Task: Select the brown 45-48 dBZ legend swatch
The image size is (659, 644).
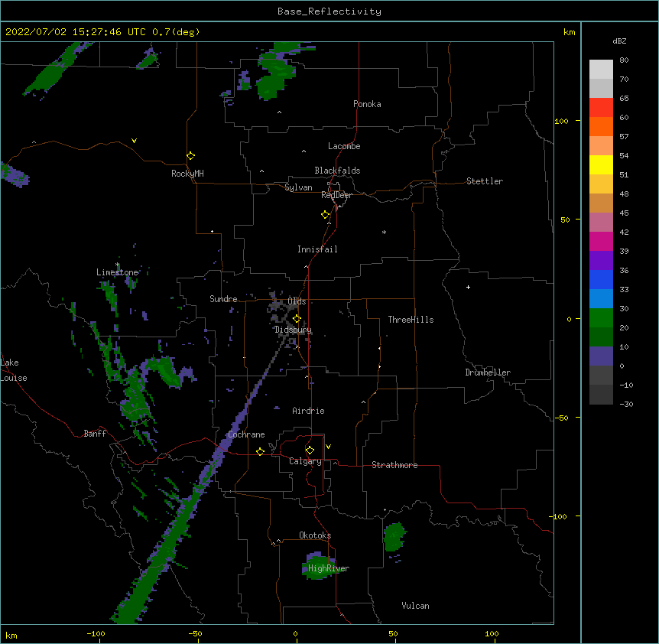Action: [601, 203]
